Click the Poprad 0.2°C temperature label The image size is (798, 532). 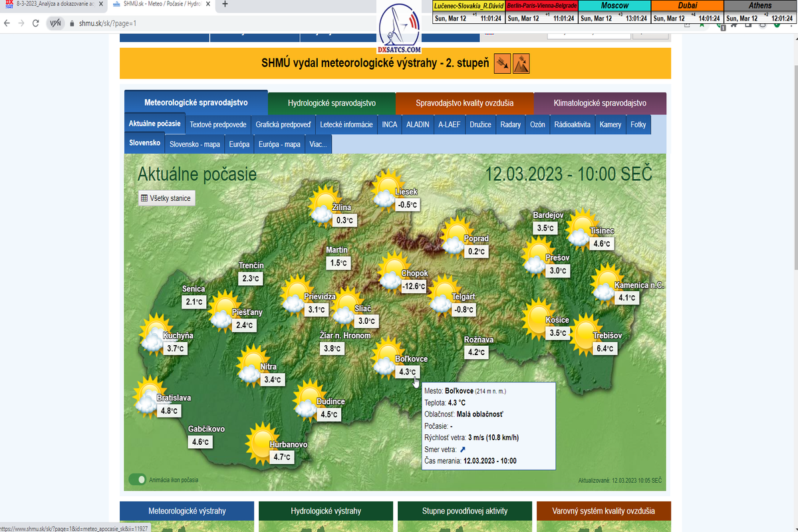click(476, 251)
